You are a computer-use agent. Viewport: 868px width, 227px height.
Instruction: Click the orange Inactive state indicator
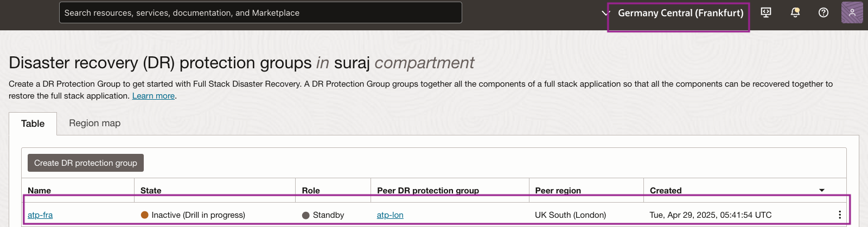point(145,215)
